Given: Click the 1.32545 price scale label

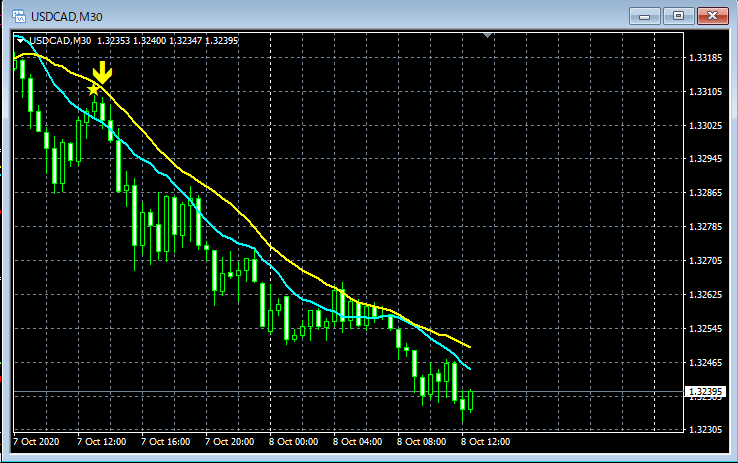Looking at the screenshot, I should (705, 328).
